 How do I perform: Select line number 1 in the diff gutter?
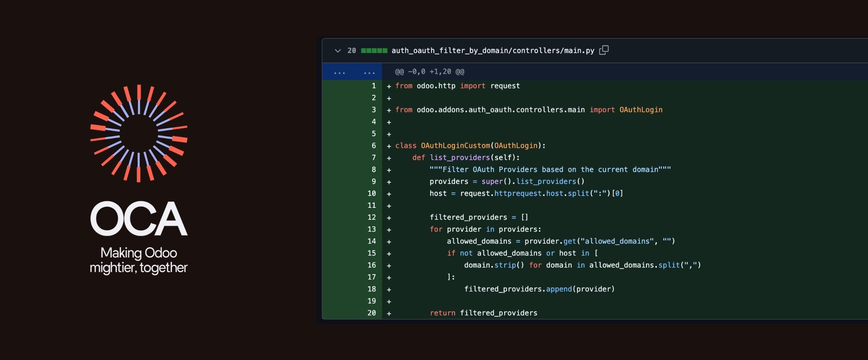click(374, 86)
